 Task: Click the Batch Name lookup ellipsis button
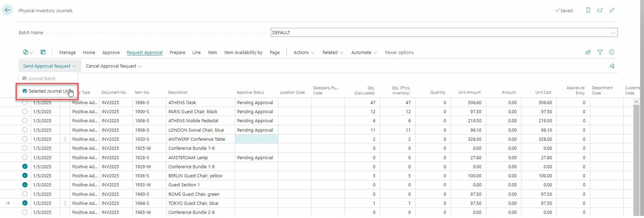coord(613,33)
